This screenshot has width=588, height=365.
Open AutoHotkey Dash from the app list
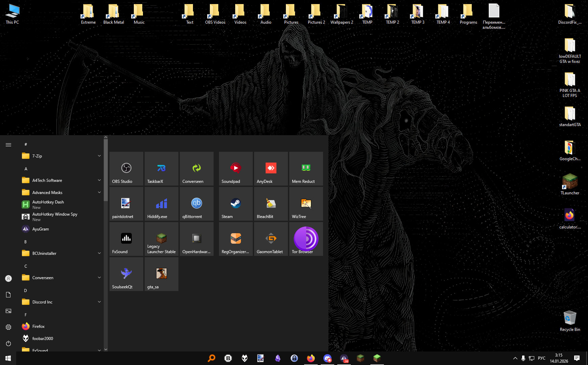61,205
